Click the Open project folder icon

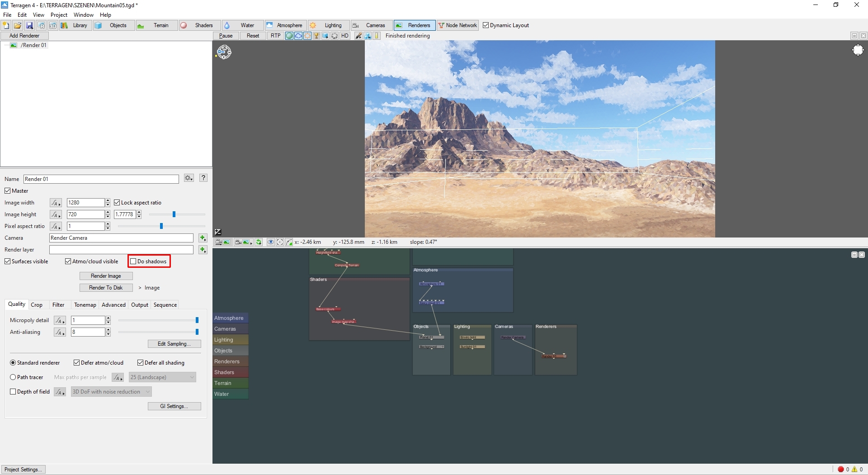(18, 25)
